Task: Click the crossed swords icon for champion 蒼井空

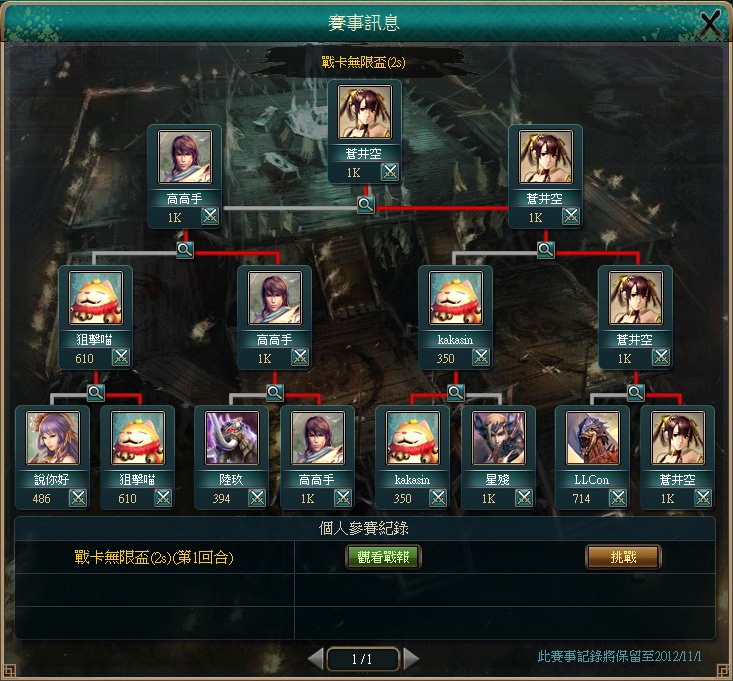Action: (x=390, y=172)
